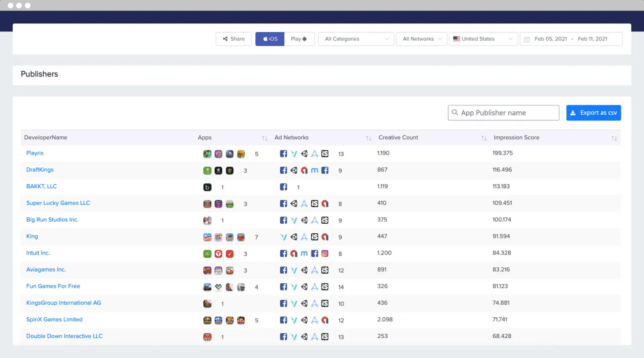Open the Fun Games For Free link
The height and width of the screenshot is (358, 644).
click(x=53, y=286)
